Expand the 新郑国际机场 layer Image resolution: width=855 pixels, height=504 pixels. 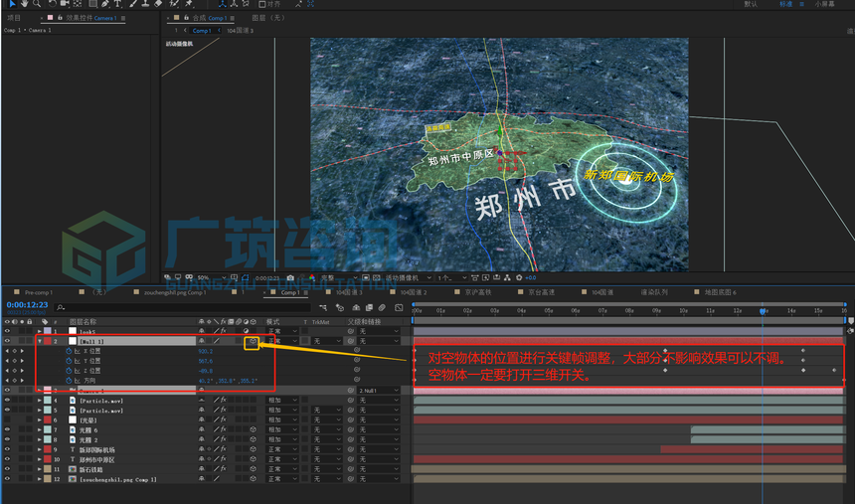click(x=39, y=449)
